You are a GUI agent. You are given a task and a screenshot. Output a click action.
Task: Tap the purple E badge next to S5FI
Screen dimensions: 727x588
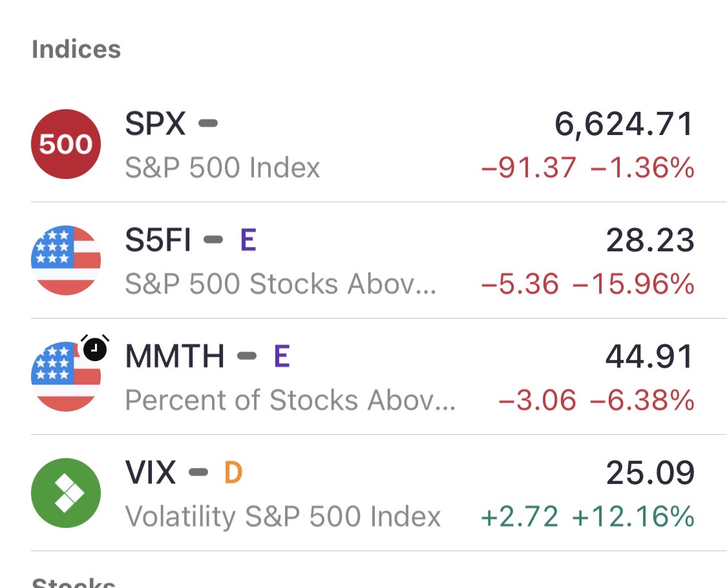click(x=248, y=240)
